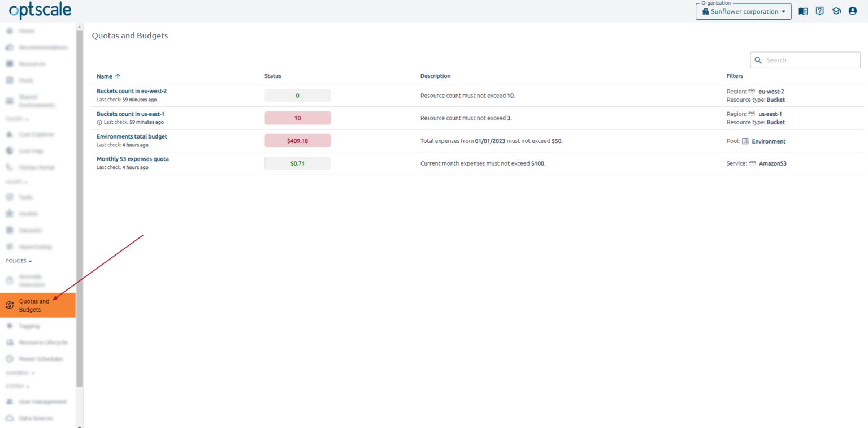Open the user profile avatar icon

[853, 11]
